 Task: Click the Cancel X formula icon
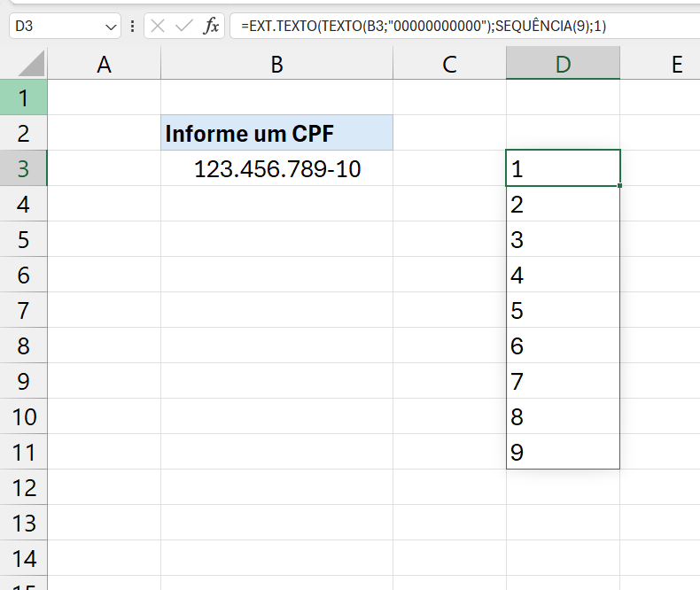coord(159,26)
